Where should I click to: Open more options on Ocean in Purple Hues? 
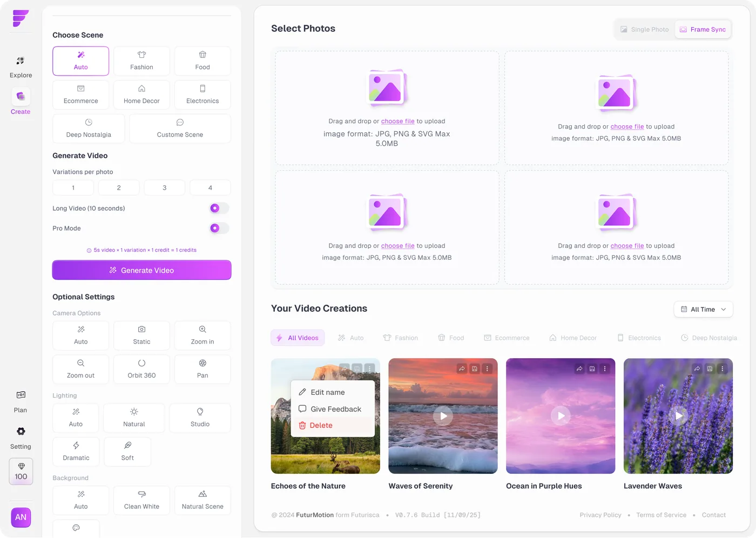pos(605,368)
